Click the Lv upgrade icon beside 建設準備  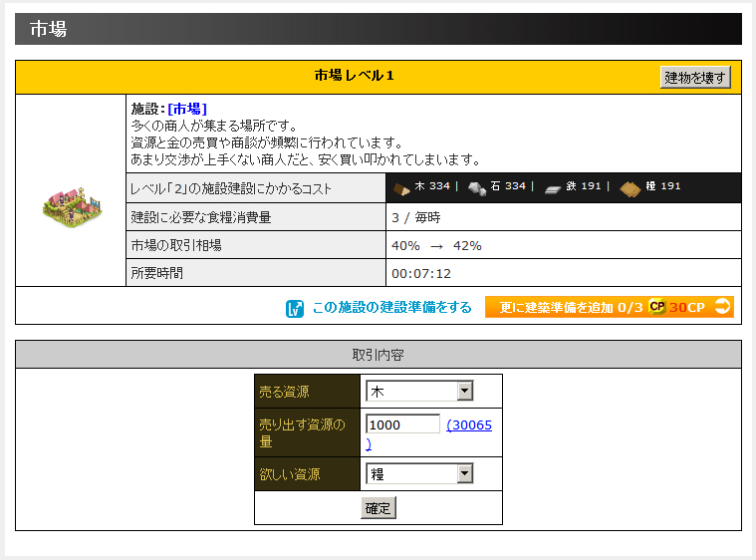coord(295,309)
